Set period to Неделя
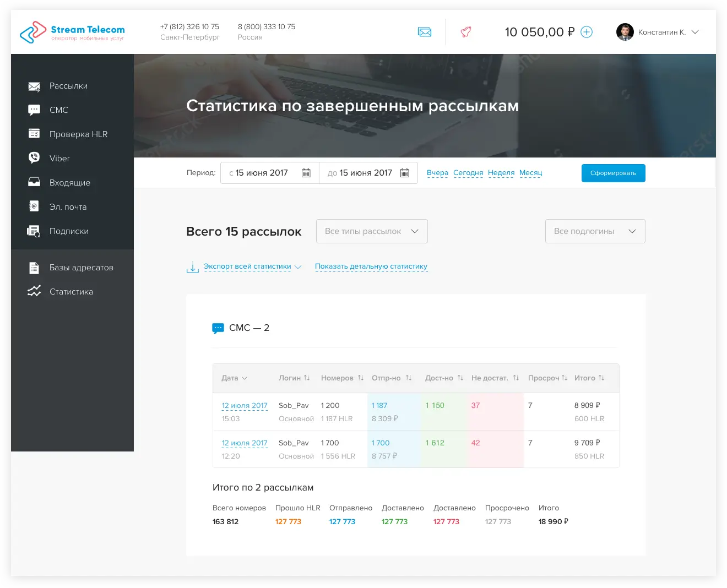This screenshot has height=588, width=727. 501,173
